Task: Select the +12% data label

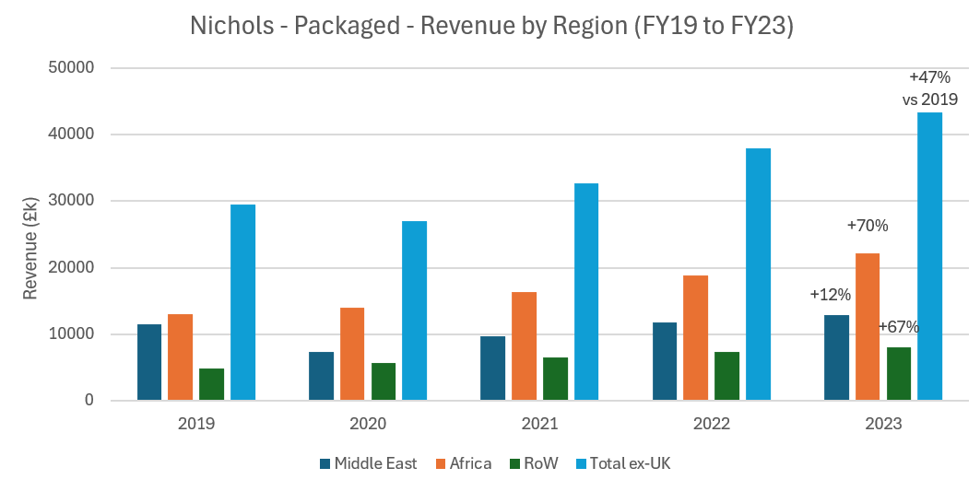Action: (830, 294)
